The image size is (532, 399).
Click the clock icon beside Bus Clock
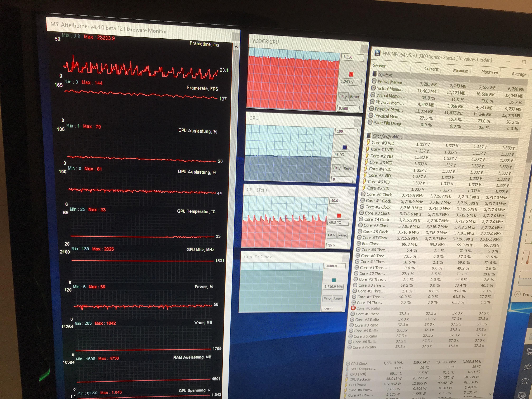coord(359,243)
